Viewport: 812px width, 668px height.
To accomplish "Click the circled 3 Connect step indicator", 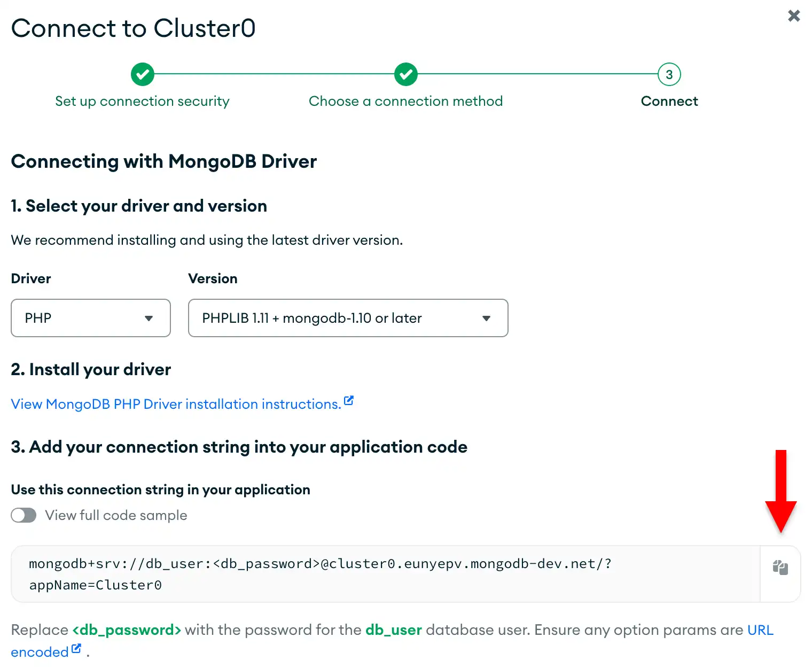I will [669, 74].
